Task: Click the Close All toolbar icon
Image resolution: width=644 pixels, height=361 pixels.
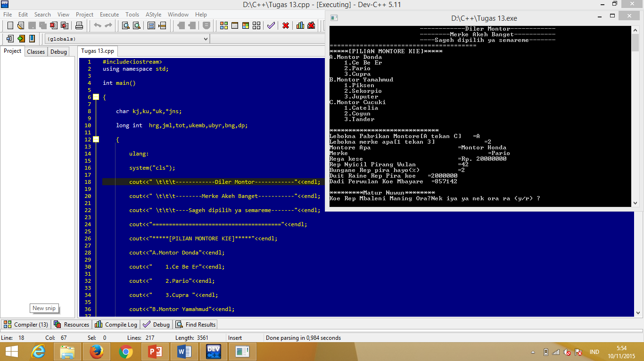Action: point(65,25)
